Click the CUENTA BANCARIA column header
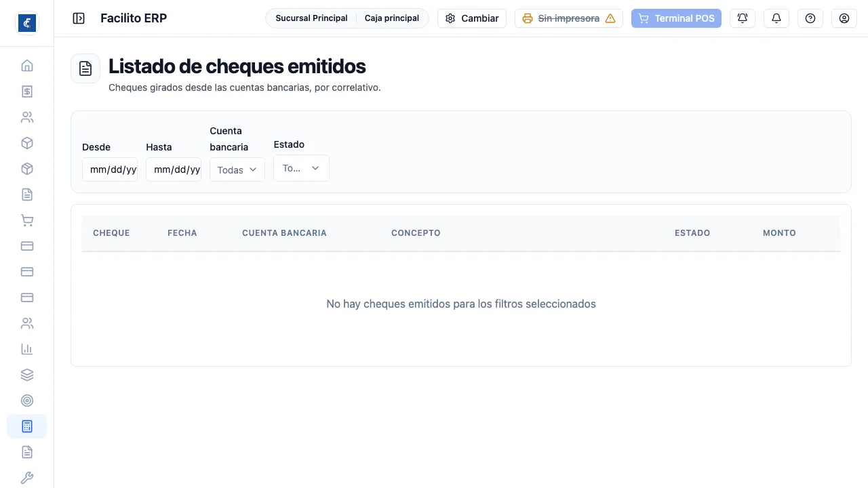This screenshot has height=488, width=868. (284, 232)
